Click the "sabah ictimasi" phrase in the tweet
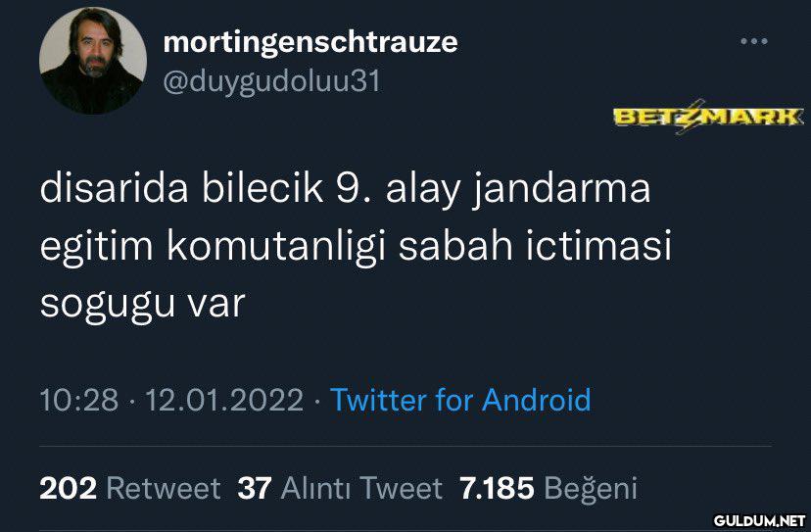 pos(535,246)
